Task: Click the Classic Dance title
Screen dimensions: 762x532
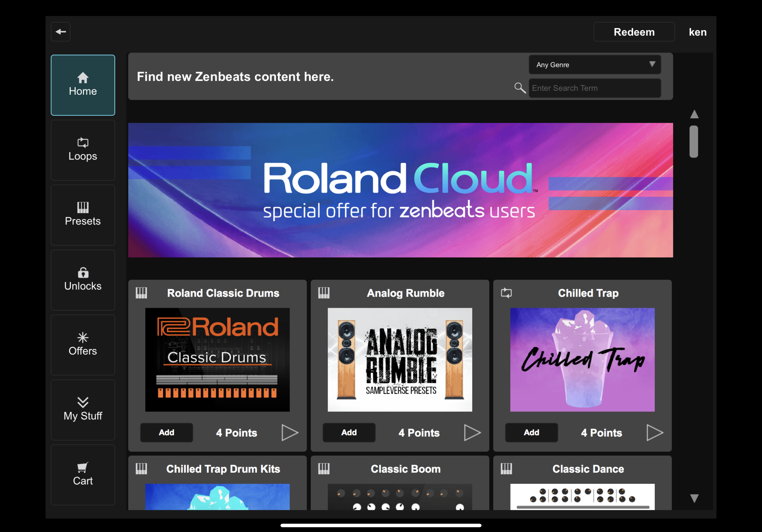Action: coord(588,469)
